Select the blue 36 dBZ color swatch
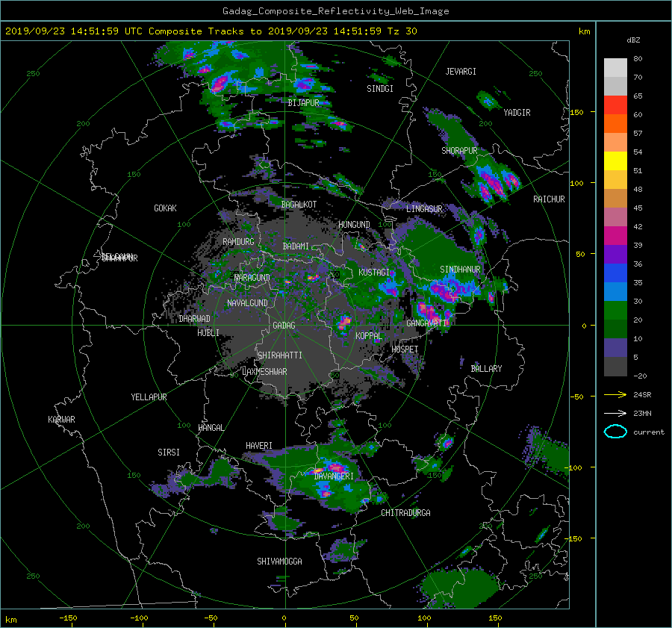The image size is (672, 628). pyautogui.click(x=615, y=273)
